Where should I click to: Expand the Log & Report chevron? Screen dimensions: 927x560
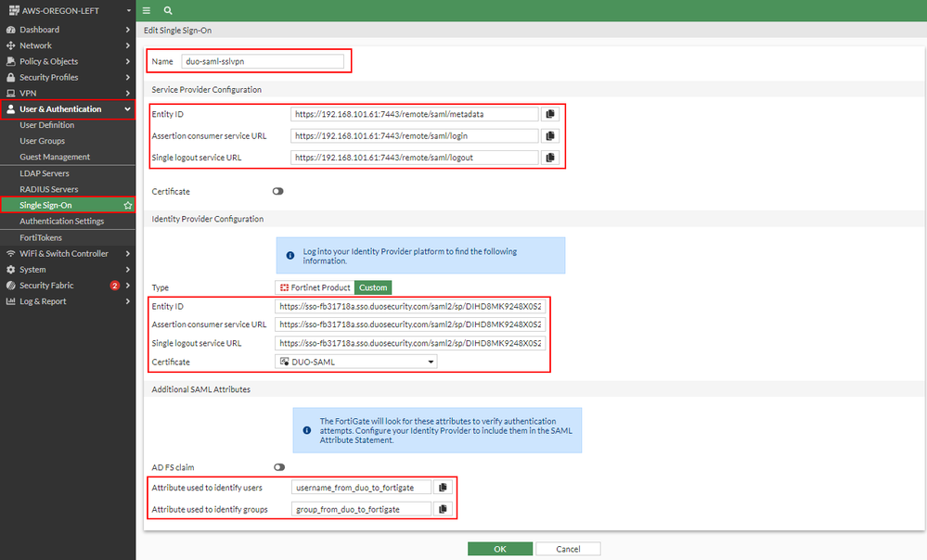click(128, 301)
